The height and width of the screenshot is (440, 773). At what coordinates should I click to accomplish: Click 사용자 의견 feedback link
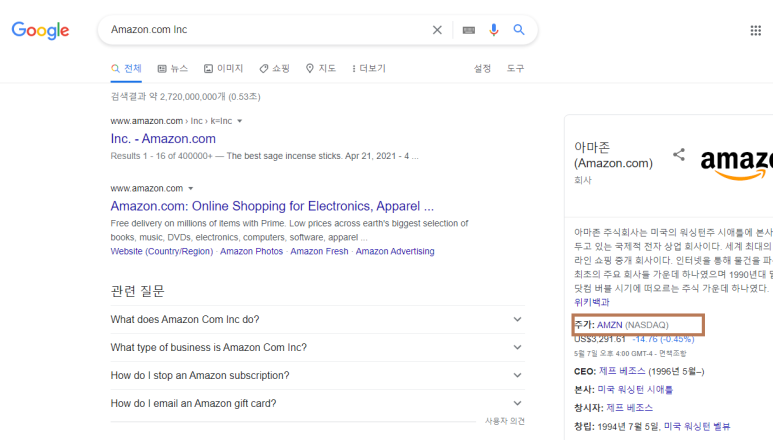[504, 421]
